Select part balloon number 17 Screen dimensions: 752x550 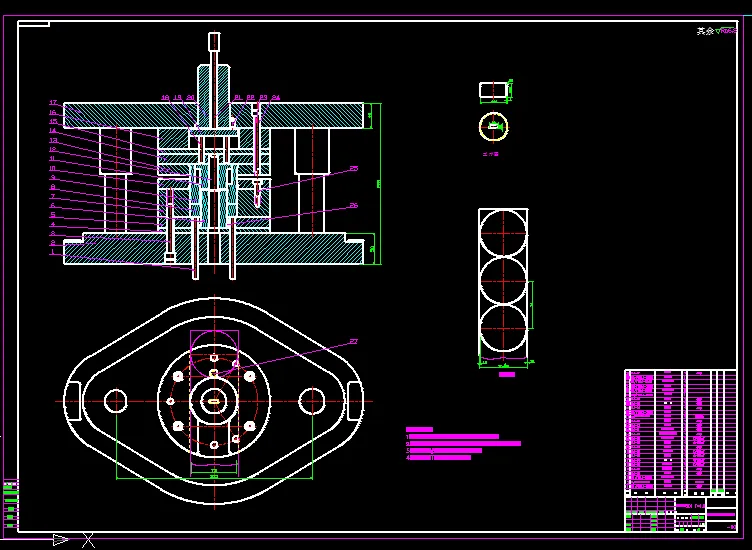click(x=53, y=103)
